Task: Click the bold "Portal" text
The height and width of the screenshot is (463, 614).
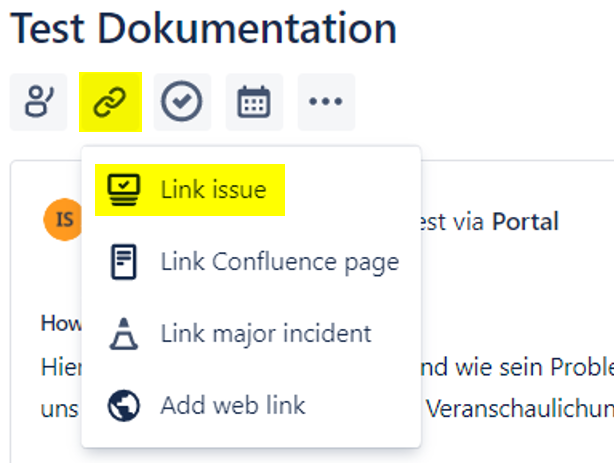Action: tap(524, 221)
